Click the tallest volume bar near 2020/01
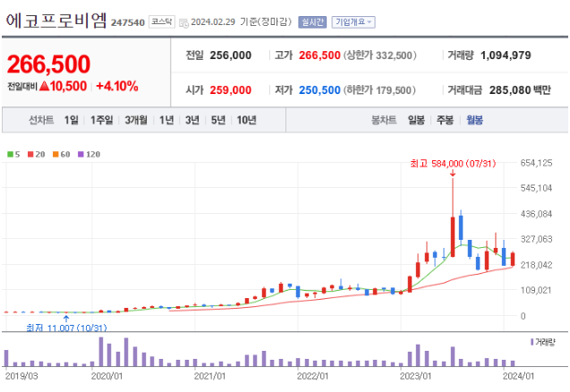Screen dimensions: 570x392 [x=101, y=352]
